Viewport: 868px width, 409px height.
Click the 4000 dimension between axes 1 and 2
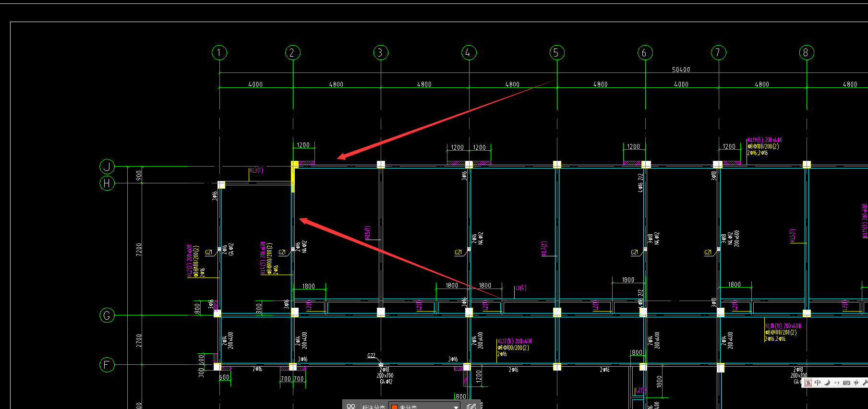255,84
